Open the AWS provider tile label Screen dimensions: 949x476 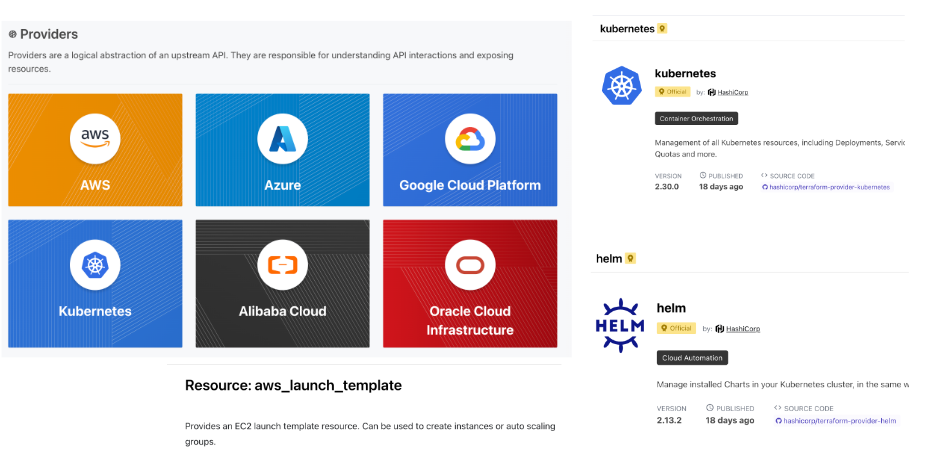tap(95, 185)
